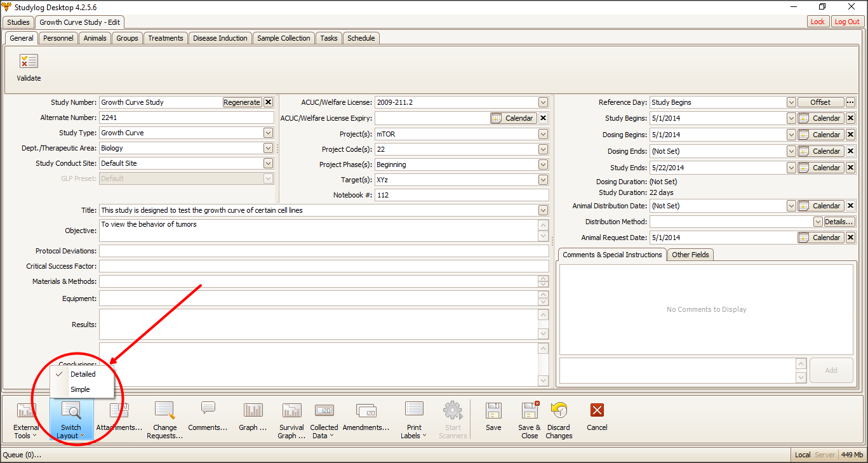Image resolution: width=868 pixels, height=463 pixels.
Task: Go to the Studies top-level tab
Action: tap(18, 22)
